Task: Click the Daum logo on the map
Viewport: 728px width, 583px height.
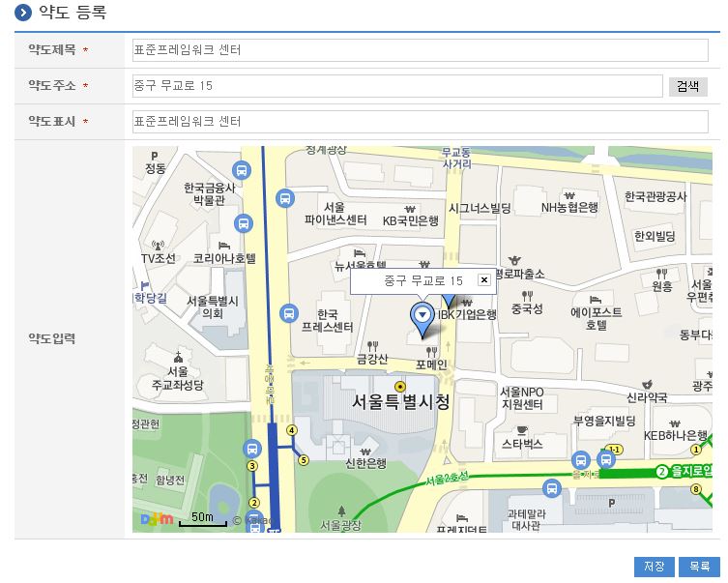Action: (x=157, y=519)
